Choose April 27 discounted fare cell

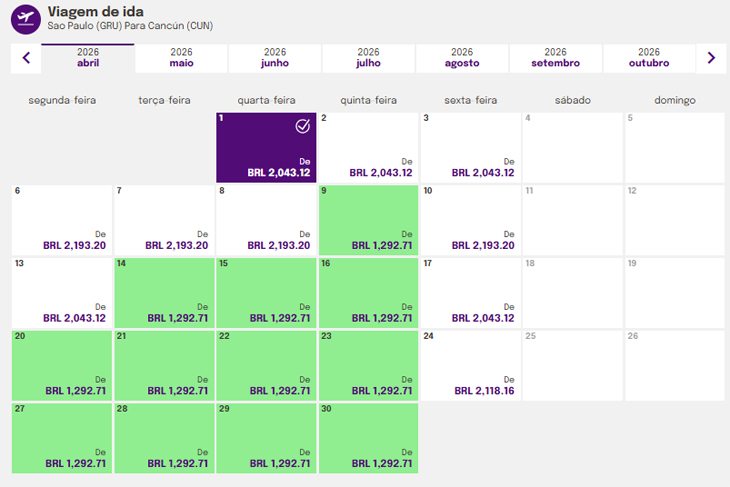(62, 438)
